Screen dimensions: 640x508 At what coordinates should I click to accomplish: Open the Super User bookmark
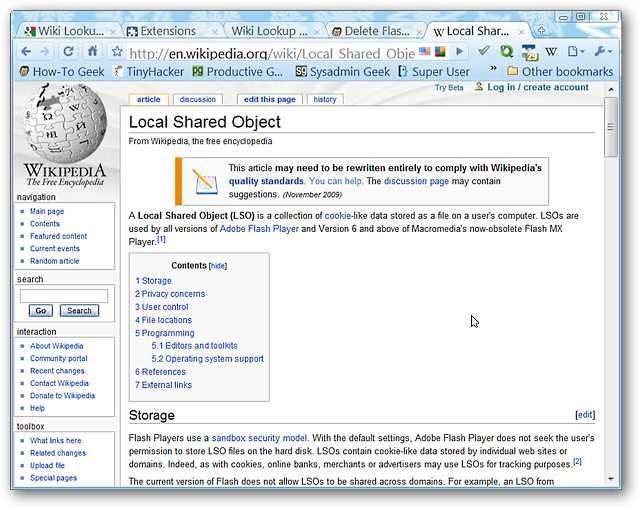coord(434,72)
